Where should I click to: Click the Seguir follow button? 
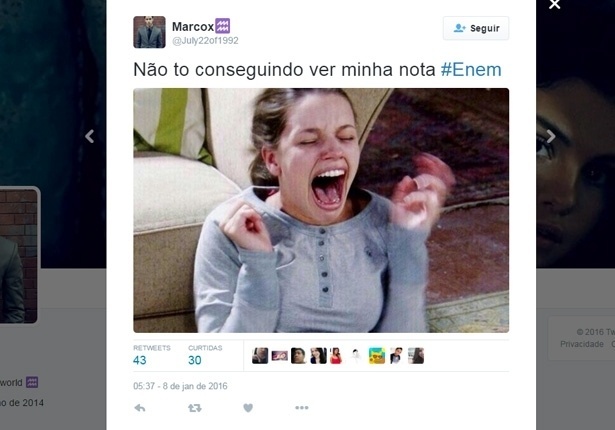click(x=476, y=28)
